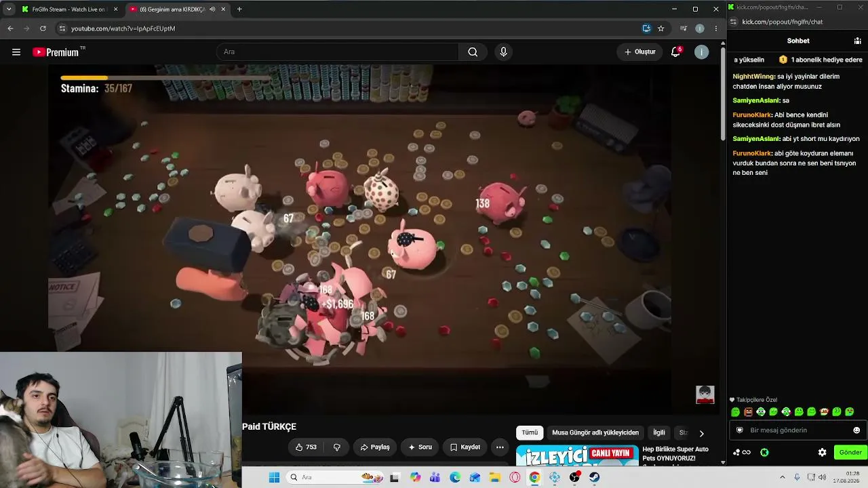Close the Gerginim ama KIRDIKÇA tab
Image resolution: width=868 pixels, height=488 pixels.
pyautogui.click(x=223, y=9)
